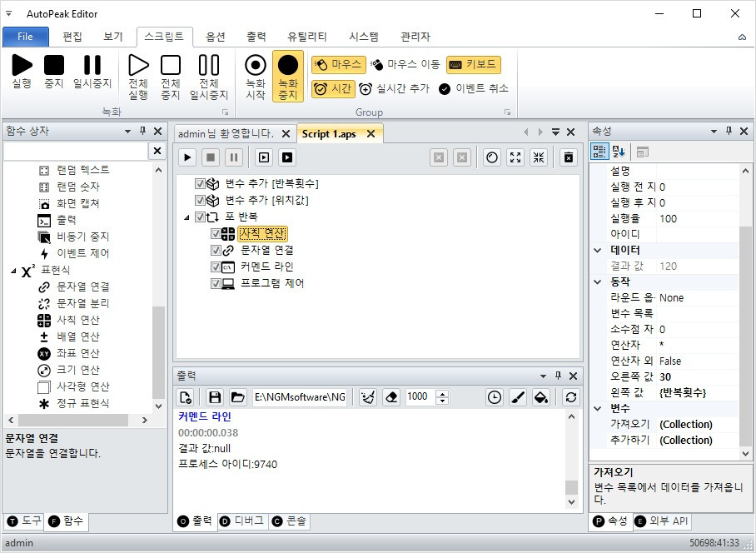Open the 함수 상자 panel options dropdown arrow

[127, 131]
